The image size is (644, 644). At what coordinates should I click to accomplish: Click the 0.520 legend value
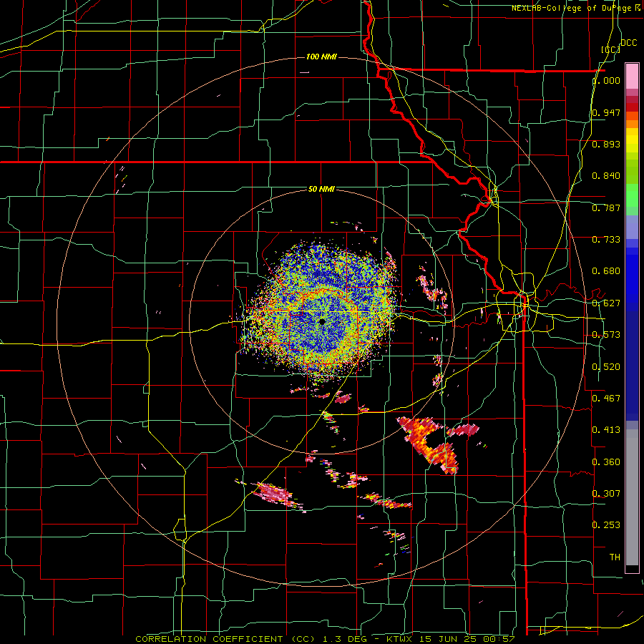pyautogui.click(x=606, y=367)
